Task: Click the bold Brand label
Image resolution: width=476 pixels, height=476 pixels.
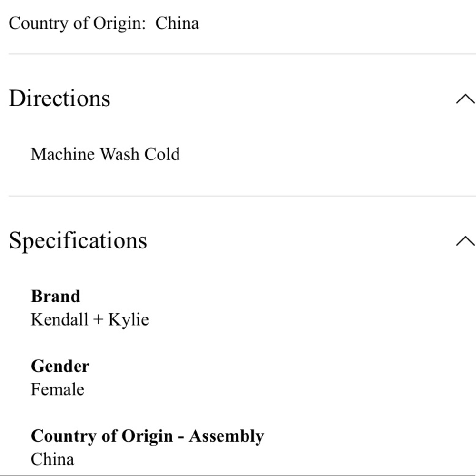Action: point(56,296)
